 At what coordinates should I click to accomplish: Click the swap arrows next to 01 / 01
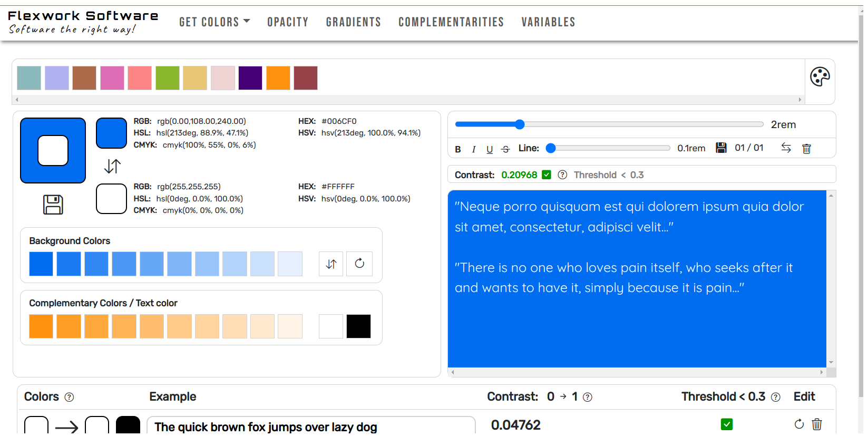coord(786,148)
